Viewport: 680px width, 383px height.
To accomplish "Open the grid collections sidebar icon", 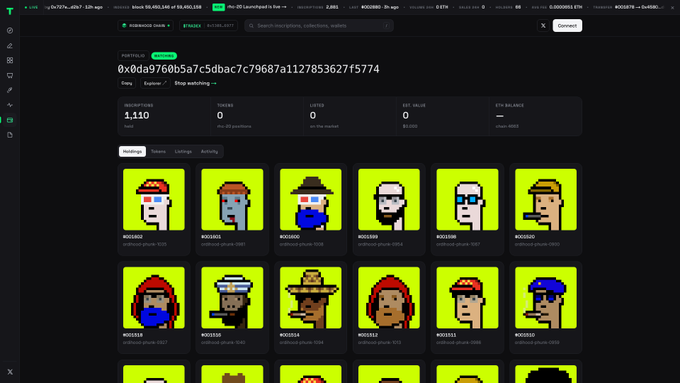I will (x=10, y=60).
